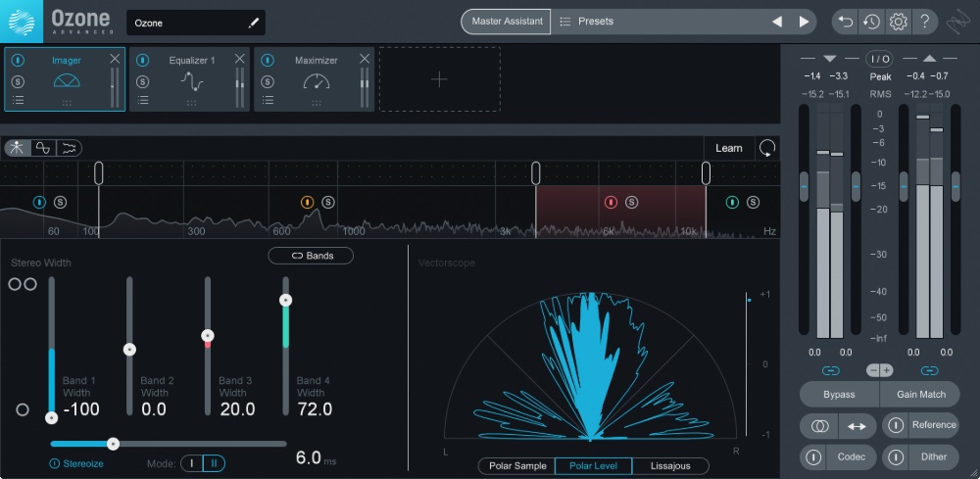Screen dimensions: 980x479
Task: Remove the Maximizer module with its X
Action: [x=365, y=59]
